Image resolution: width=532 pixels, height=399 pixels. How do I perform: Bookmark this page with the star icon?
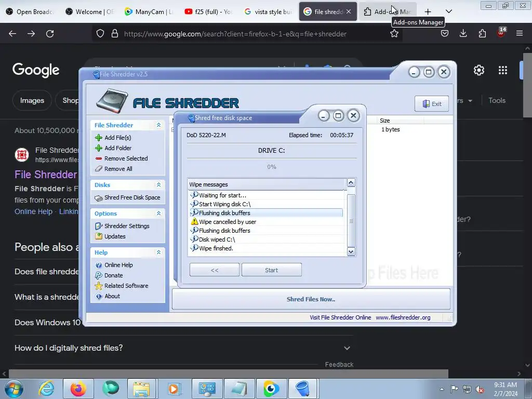(x=394, y=34)
